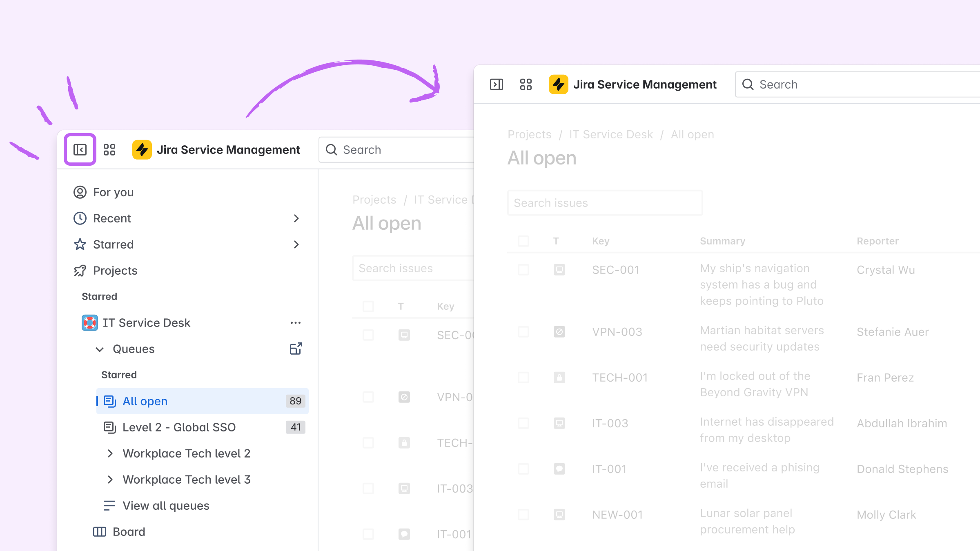Viewport: 980px width, 551px height.
Task: Toggle select-all checkbox in left window header
Action: (368, 307)
